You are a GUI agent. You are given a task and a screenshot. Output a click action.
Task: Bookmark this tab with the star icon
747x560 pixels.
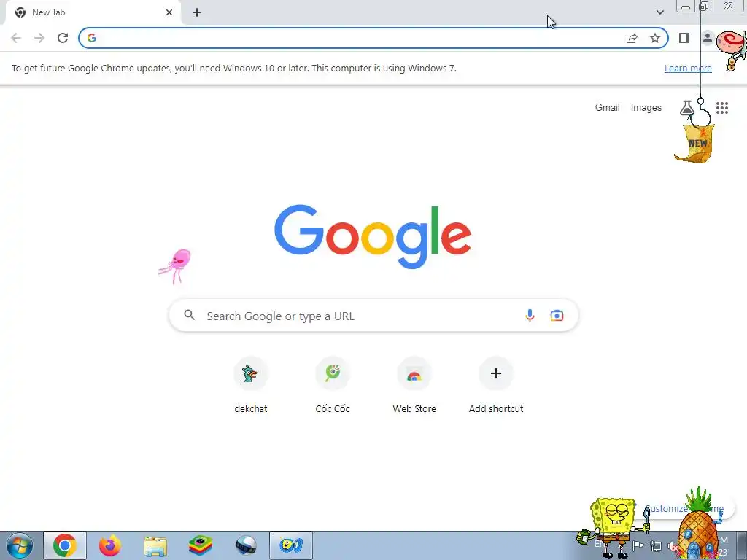point(655,38)
